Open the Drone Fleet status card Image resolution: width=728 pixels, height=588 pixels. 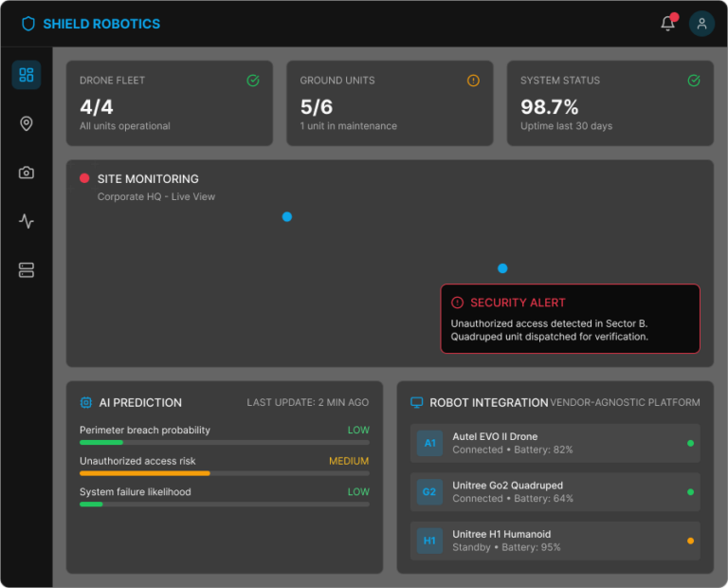169,103
